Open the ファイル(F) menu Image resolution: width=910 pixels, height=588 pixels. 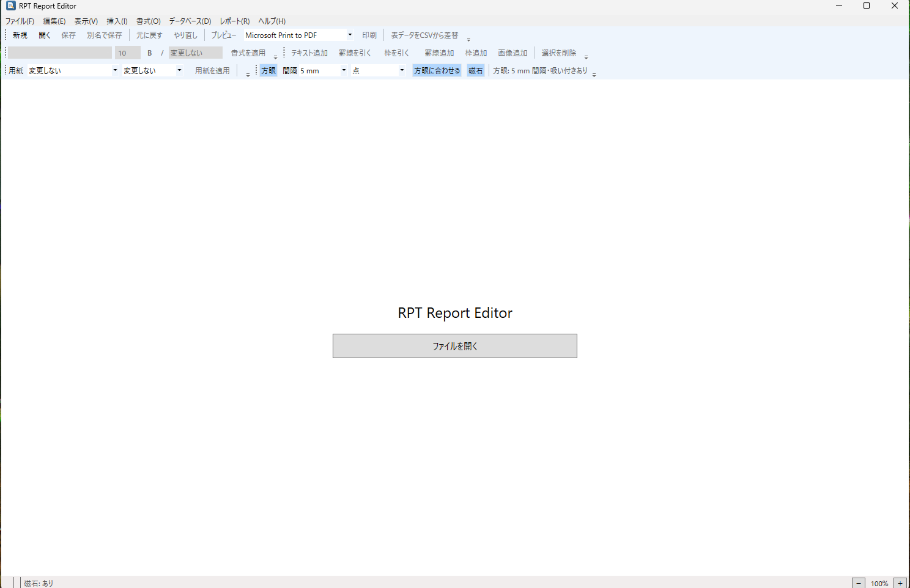(x=20, y=21)
